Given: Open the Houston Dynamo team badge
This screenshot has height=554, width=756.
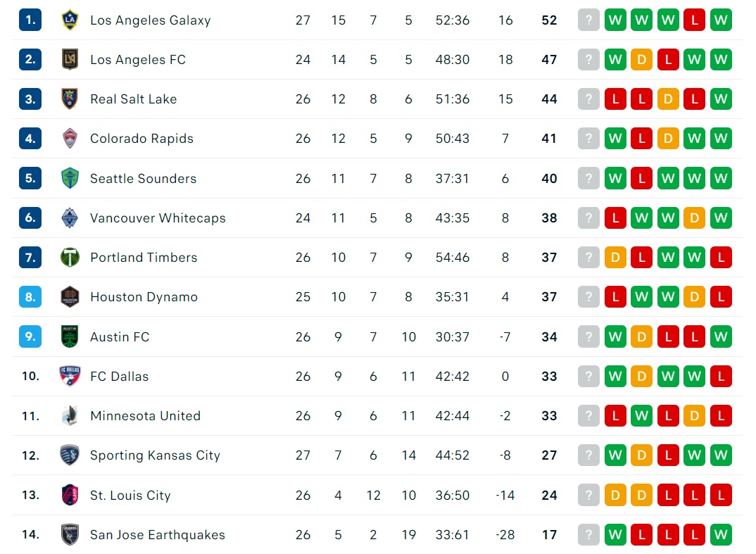Looking at the screenshot, I should coord(70,296).
